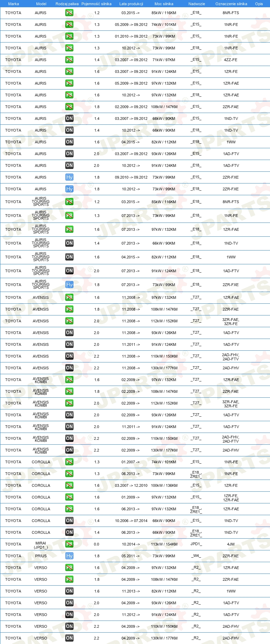Click fuel icon in MIRAI row
This screenshot has height=644, width=270.
[x=69, y=544]
